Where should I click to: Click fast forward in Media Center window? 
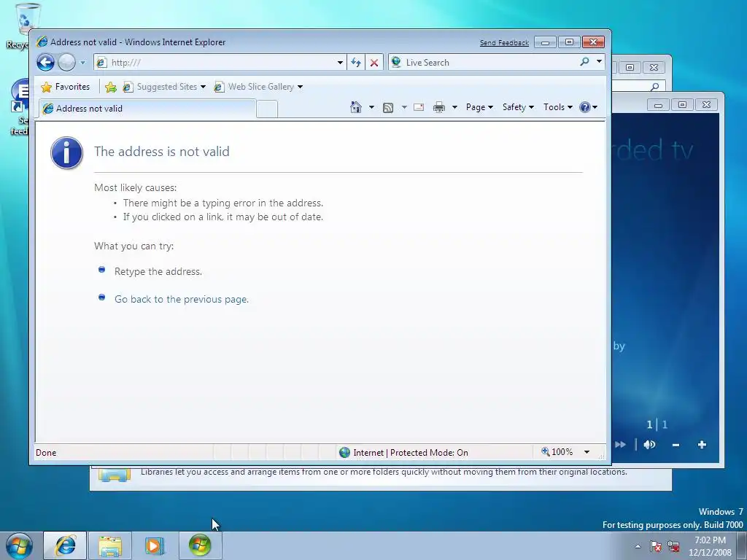point(620,445)
